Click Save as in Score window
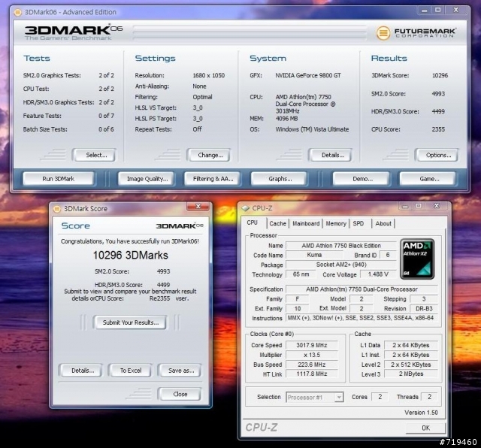 (x=180, y=371)
